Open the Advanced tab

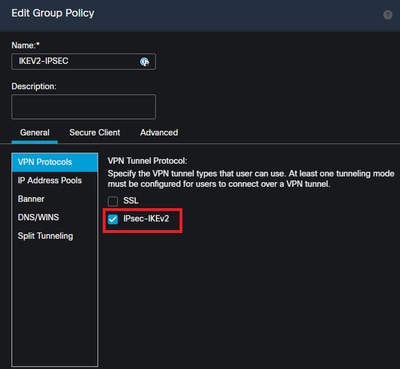click(x=159, y=133)
